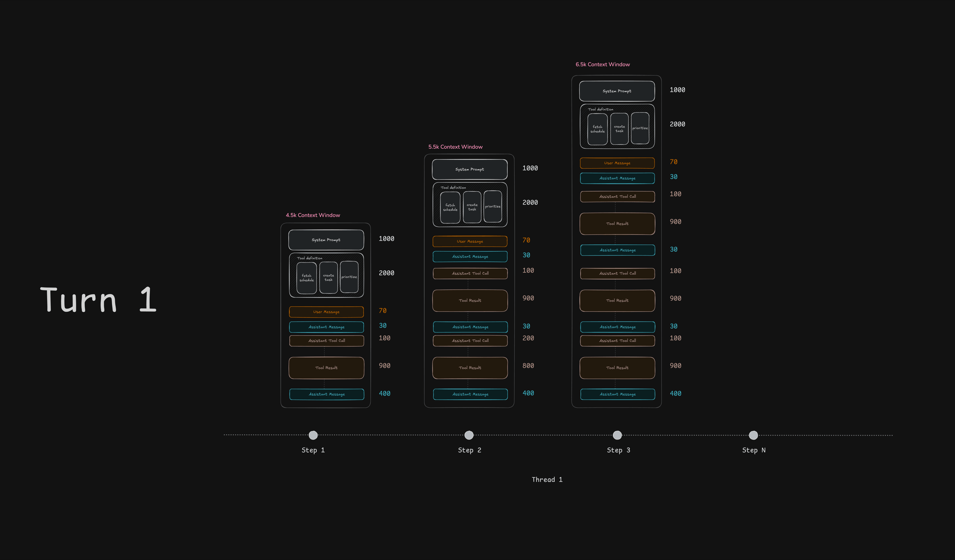955x560 pixels.
Task: Click 400-token Assistant Message in 4.5k window
Action: [x=327, y=394]
